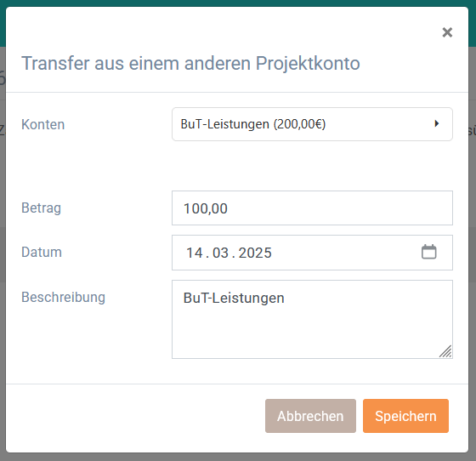Select the BuT-Leistungen (200,00€) account box
The width and height of the screenshot is (476, 461).
coord(312,124)
